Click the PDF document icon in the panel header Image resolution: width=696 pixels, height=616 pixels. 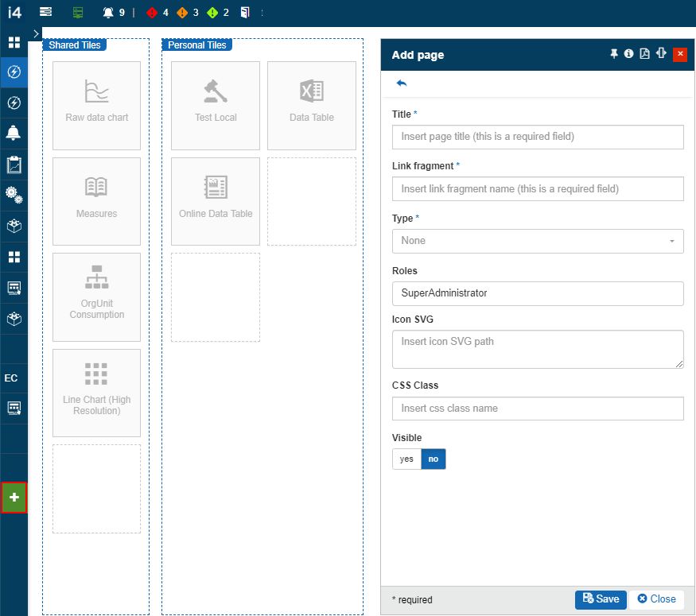click(x=644, y=54)
